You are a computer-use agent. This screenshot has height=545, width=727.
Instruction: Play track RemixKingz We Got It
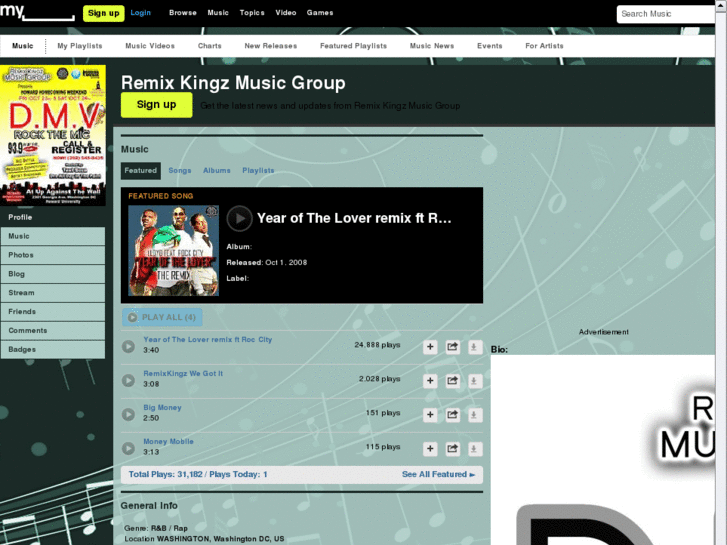click(128, 380)
